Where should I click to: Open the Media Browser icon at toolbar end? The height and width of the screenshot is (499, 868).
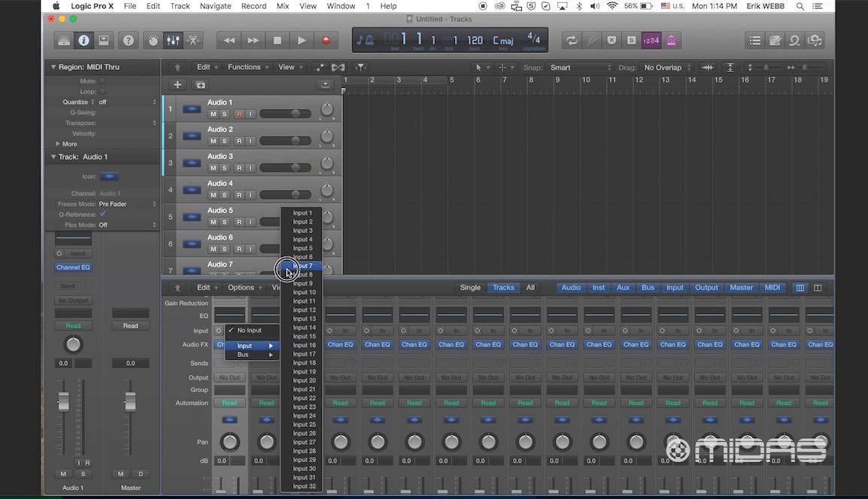tap(815, 41)
